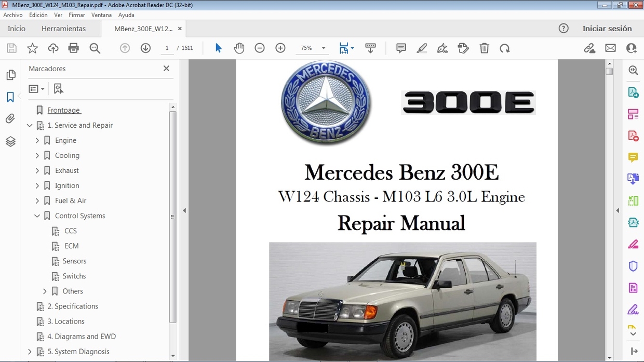Expand the Fuel & Air bookmark
Image resolution: width=644 pixels, height=362 pixels.
tap(37, 201)
